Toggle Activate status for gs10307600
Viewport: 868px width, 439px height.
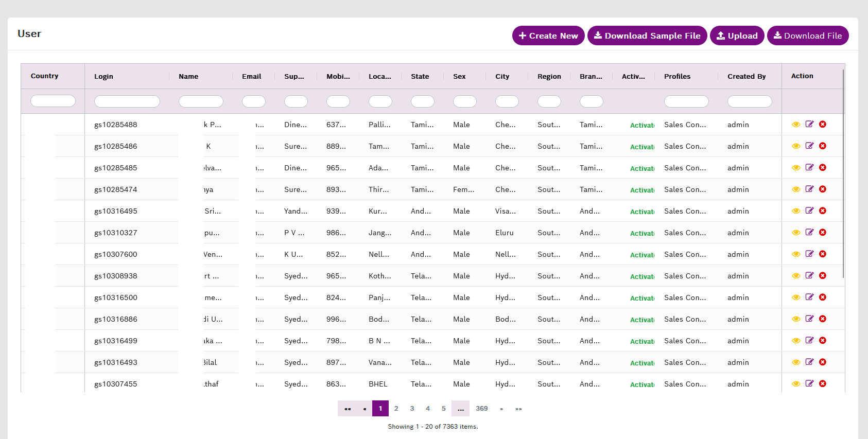[642, 255]
